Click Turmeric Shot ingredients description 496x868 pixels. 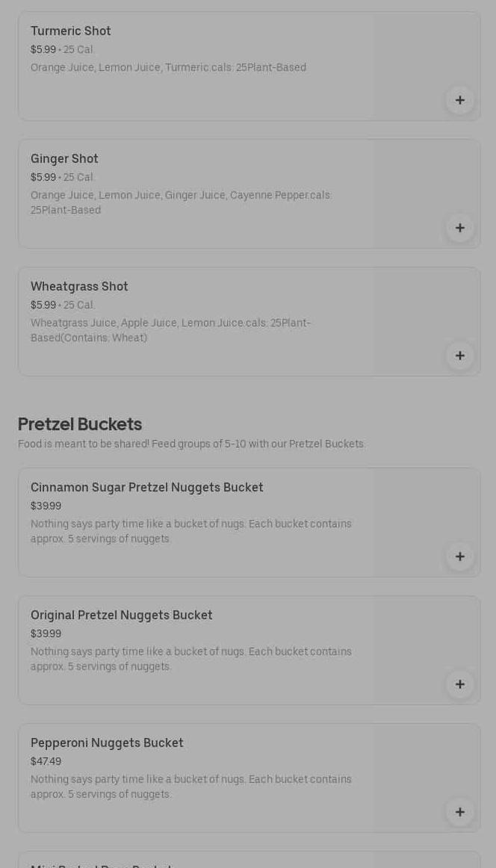coord(168,68)
